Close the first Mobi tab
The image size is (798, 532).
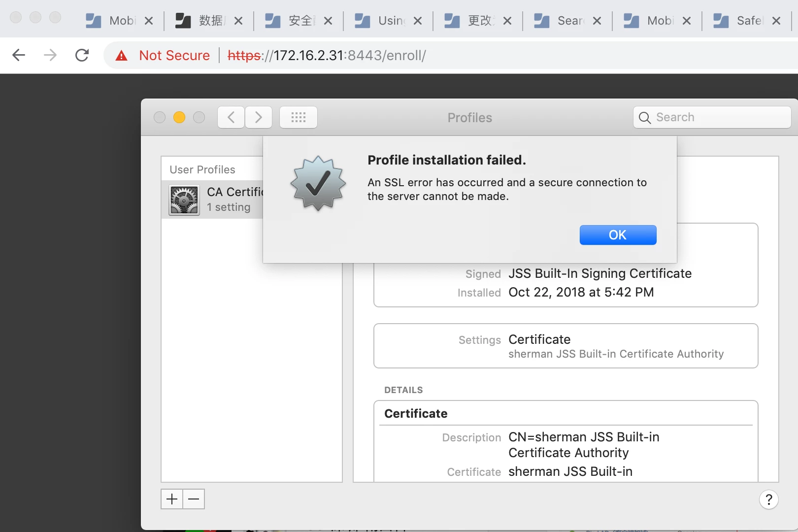pyautogui.click(x=149, y=21)
